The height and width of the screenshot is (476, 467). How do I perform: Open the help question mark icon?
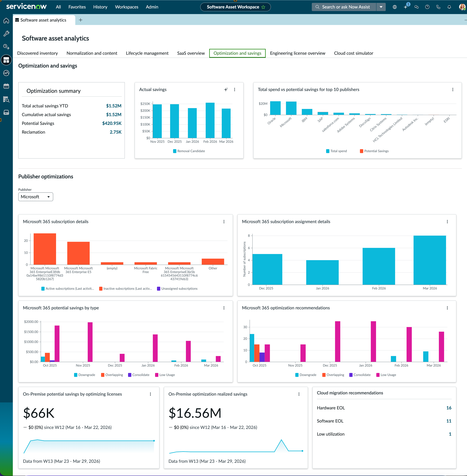(x=427, y=7)
